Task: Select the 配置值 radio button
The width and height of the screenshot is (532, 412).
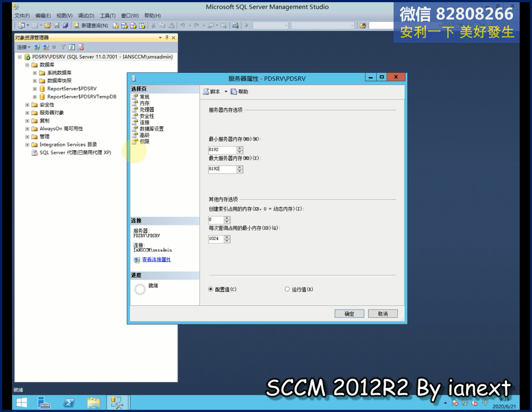Action: pyautogui.click(x=211, y=289)
